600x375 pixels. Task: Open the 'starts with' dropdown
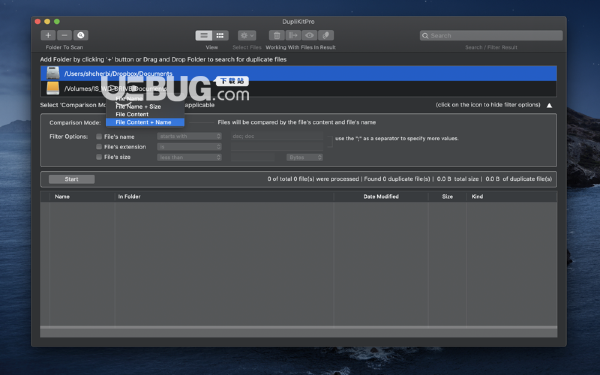point(189,136)
